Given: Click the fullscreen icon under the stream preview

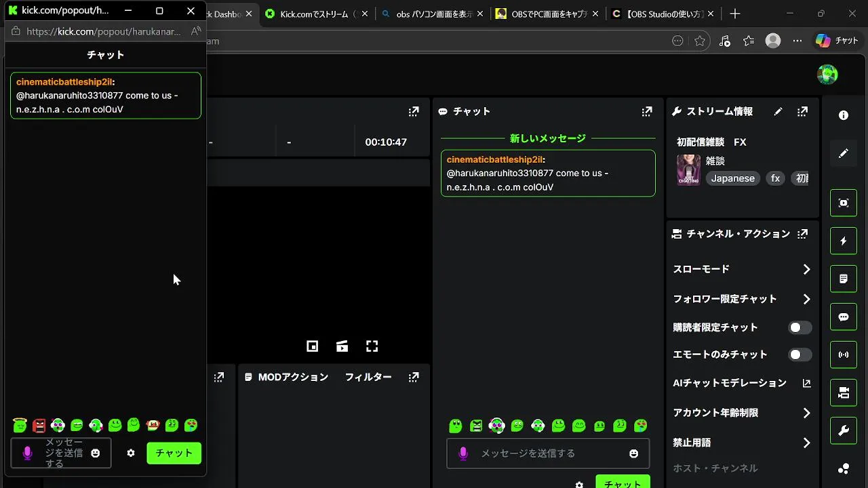Looking at the screenshot, I should 372,346.
